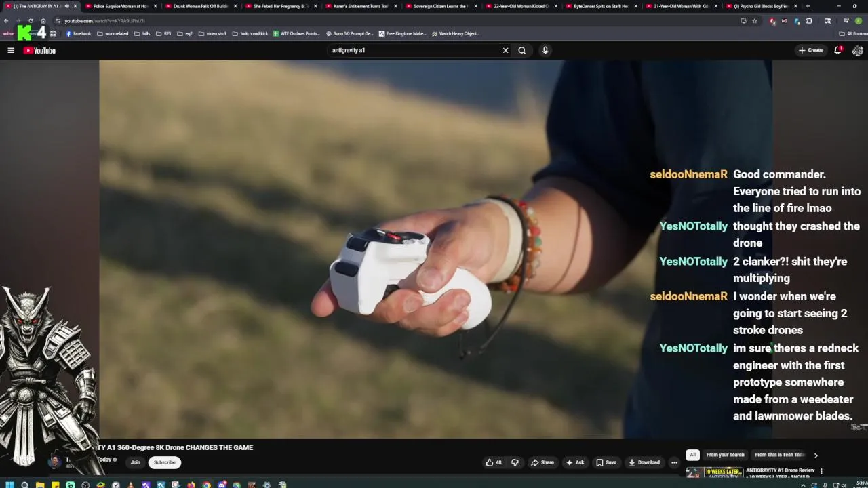
Task: Open File Explorer from the taskbar
Action: [x=40, y=485]
